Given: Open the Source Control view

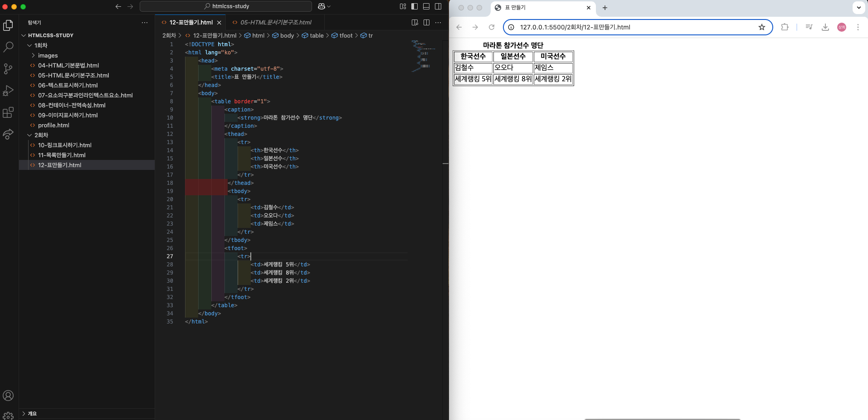Looking at the screenshot, I should [8, 68].
